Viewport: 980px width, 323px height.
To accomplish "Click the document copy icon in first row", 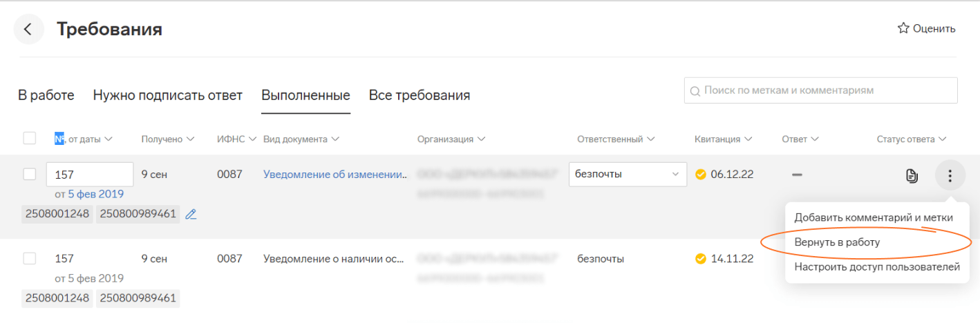I will pos(912,176).
